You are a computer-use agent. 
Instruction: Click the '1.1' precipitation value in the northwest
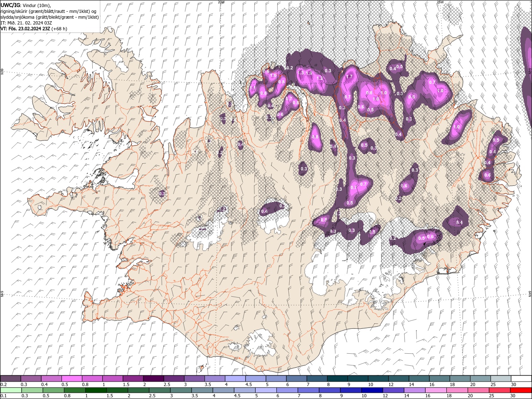tap(252, 89)
